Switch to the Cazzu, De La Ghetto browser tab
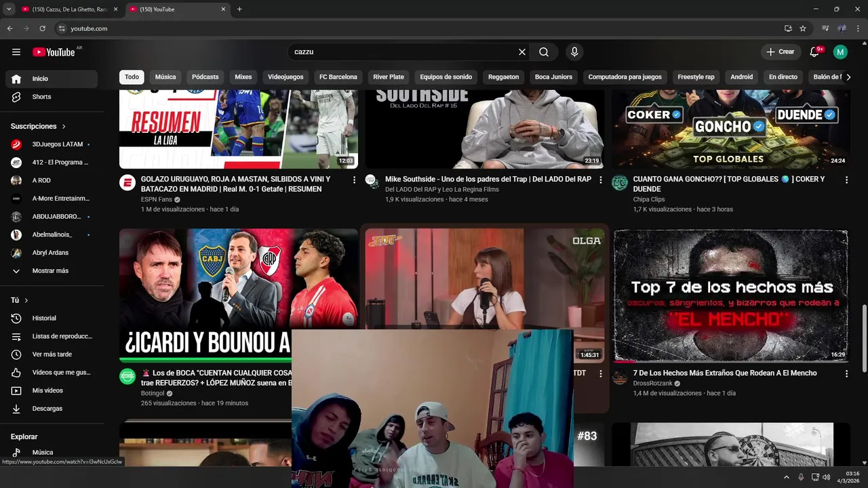This screenshot has width=868, height=488. (x=68, y=9)
